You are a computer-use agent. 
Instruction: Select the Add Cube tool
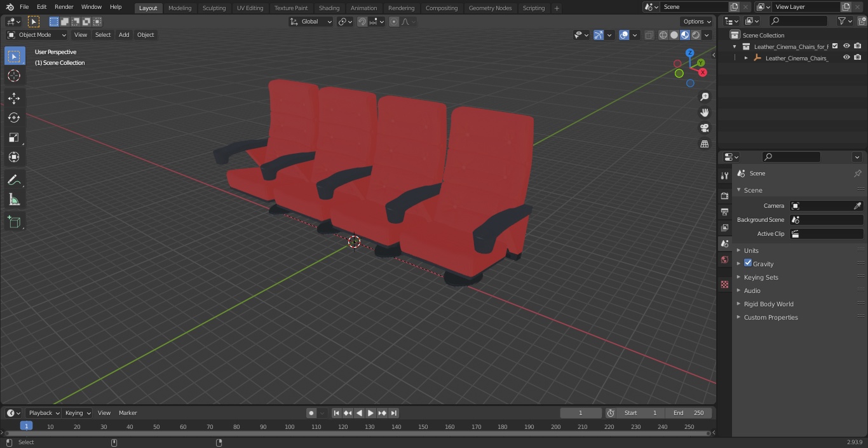(x=14, y=222)
